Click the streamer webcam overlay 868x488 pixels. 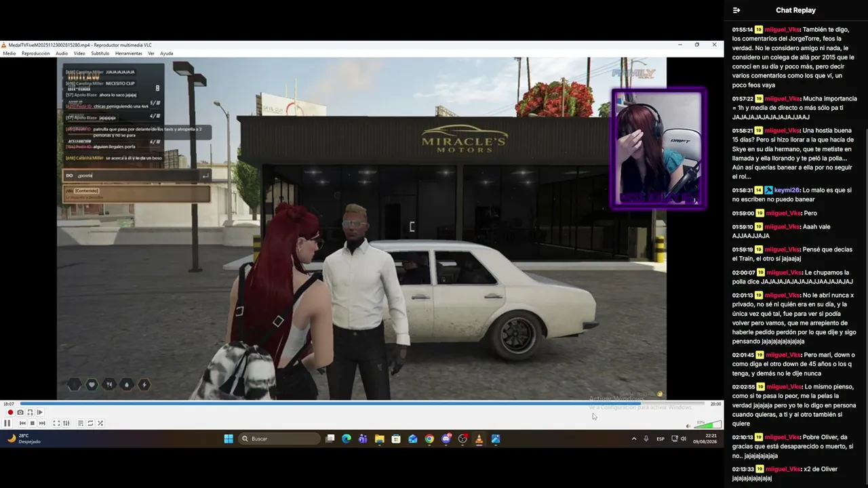click(x=658, y=148)
